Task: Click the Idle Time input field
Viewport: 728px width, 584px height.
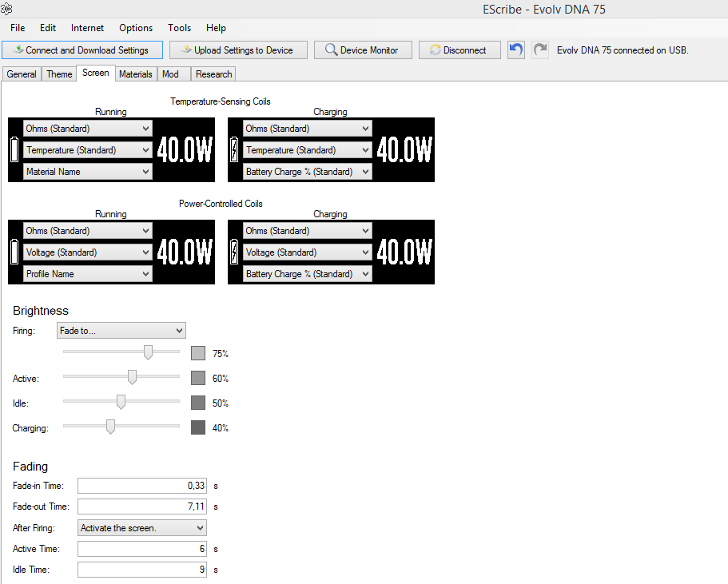Action: 142,570
